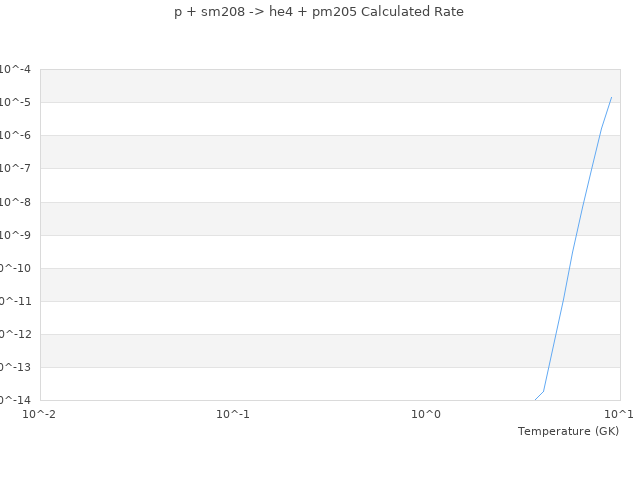Click the chart title text
The width and height of the screenshot is (640, 480).
point(319,12)
